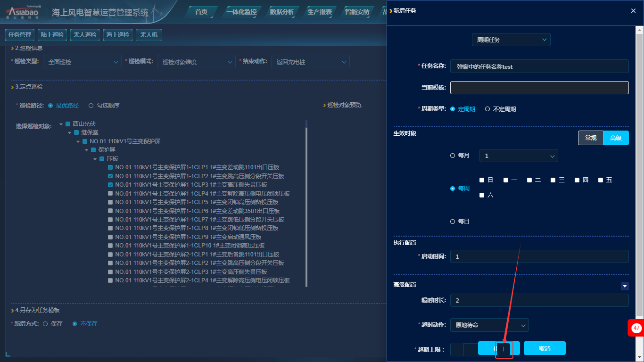Tick the 1-1CLP4 主变解除高压侧电压闭锁压板 checkbox
The width and height of the screenshot is (644, 362).
click(110, 194)
